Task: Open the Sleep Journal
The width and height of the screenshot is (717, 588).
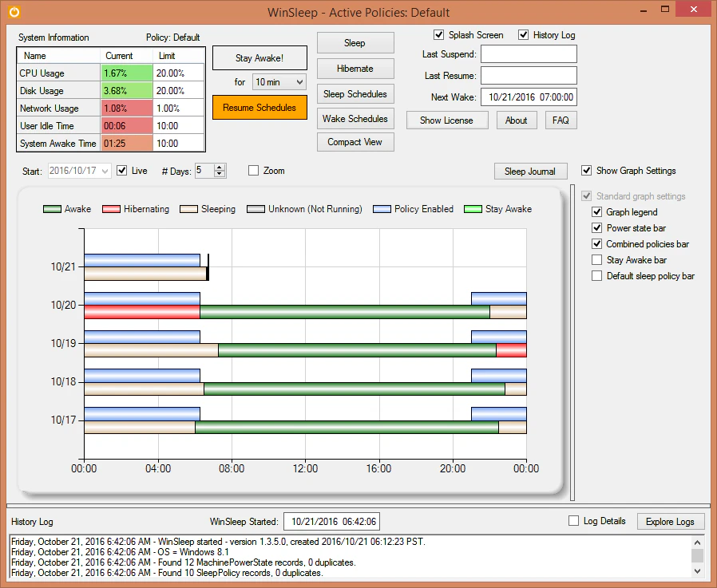Action: point(530,172)
